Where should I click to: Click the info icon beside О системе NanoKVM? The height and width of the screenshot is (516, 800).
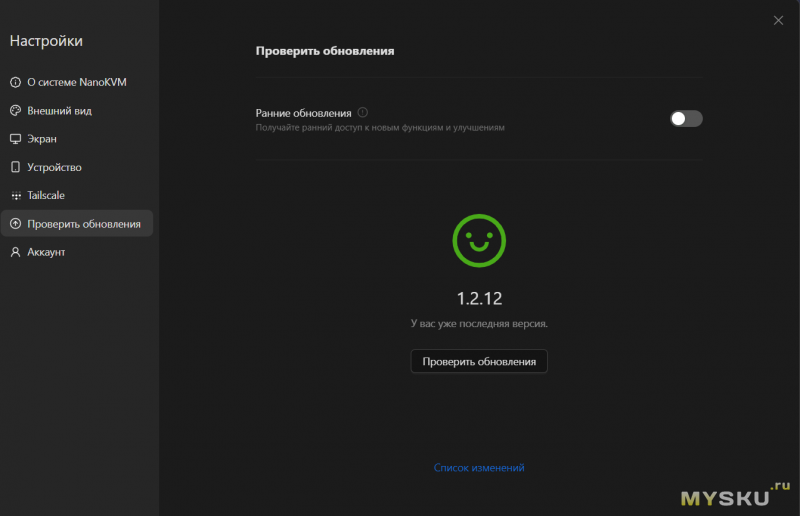pyautogui.click(x=15, y=82)
